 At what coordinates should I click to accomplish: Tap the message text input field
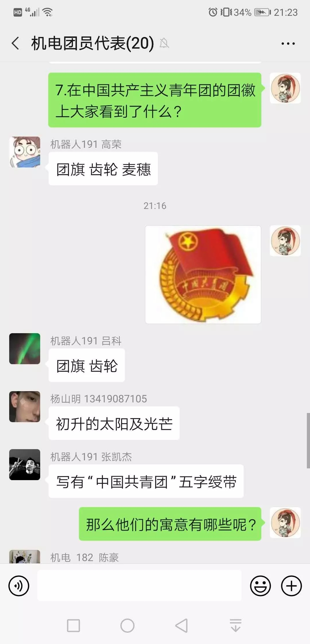click(x=139, y=585)
